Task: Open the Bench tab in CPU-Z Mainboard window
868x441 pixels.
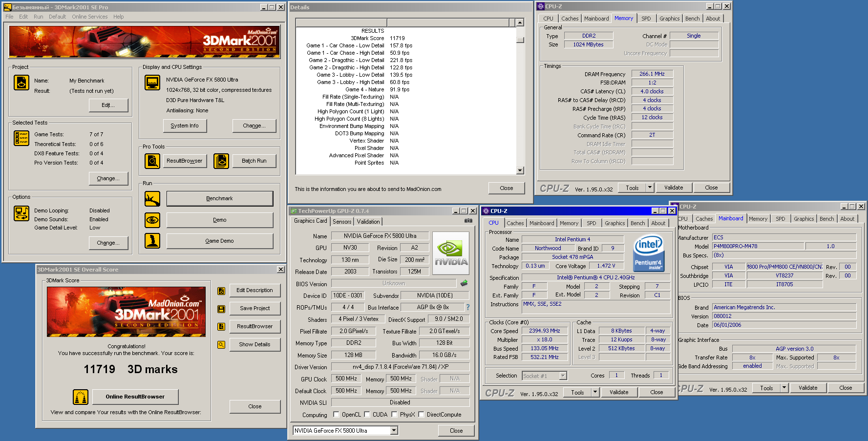Action: click(827, 219)
